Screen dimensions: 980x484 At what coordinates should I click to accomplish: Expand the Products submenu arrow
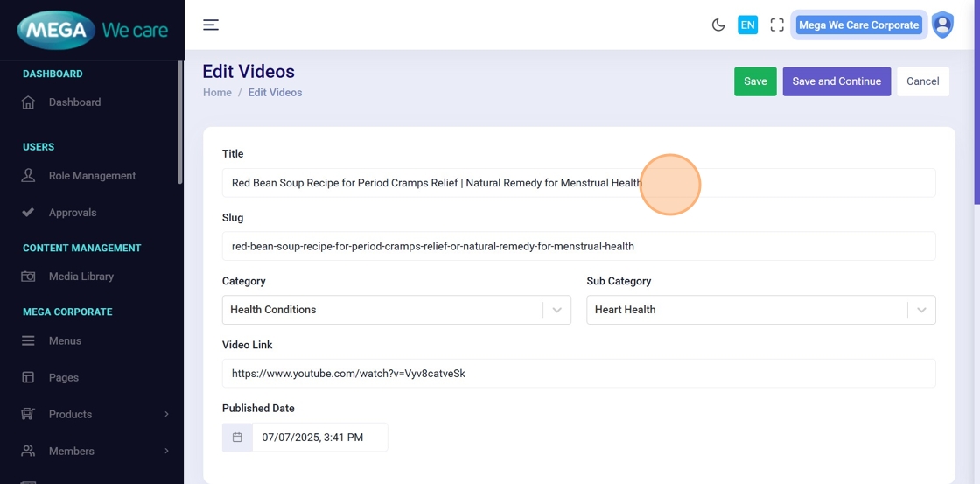[x=166, y=414]
